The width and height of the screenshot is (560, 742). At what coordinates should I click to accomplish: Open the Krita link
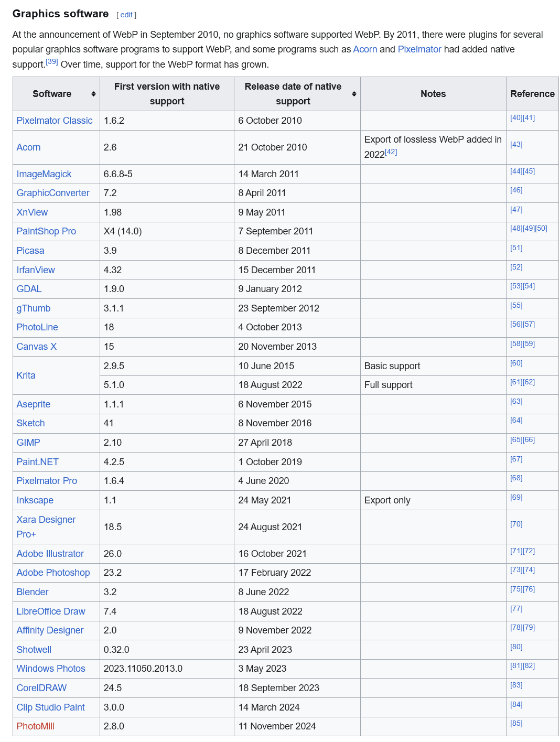click(x=26, y=375)
